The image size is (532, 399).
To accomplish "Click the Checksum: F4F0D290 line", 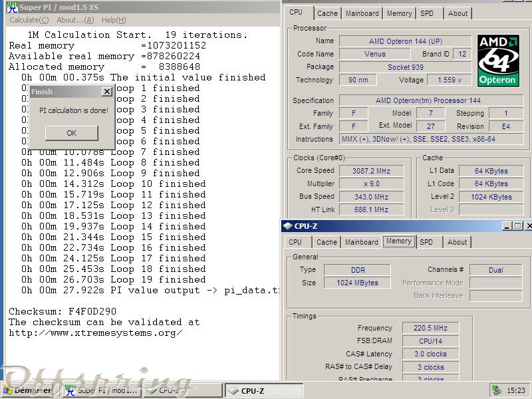I will (x=63, y=311).
